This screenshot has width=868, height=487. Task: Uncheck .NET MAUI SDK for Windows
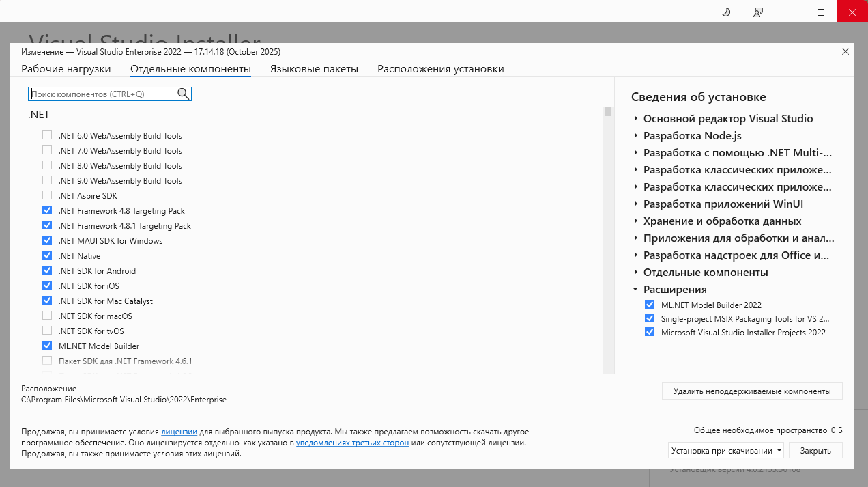tap(47, 241)
